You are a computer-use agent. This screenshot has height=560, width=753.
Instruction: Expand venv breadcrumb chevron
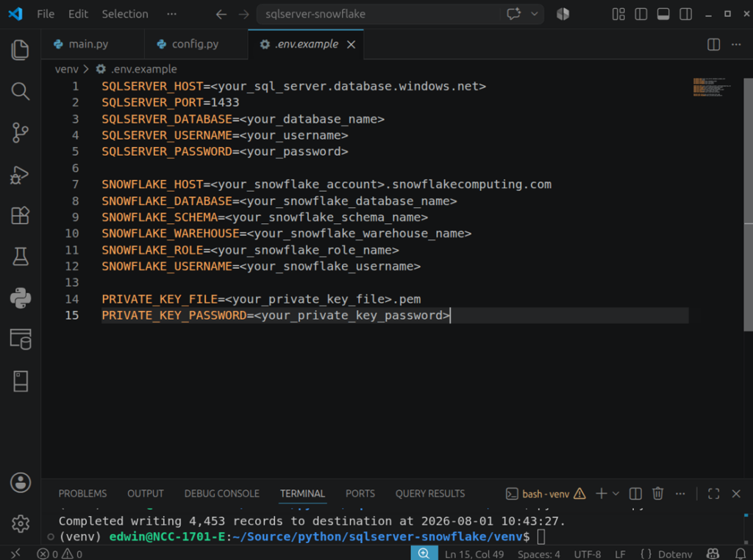point(86,69)
